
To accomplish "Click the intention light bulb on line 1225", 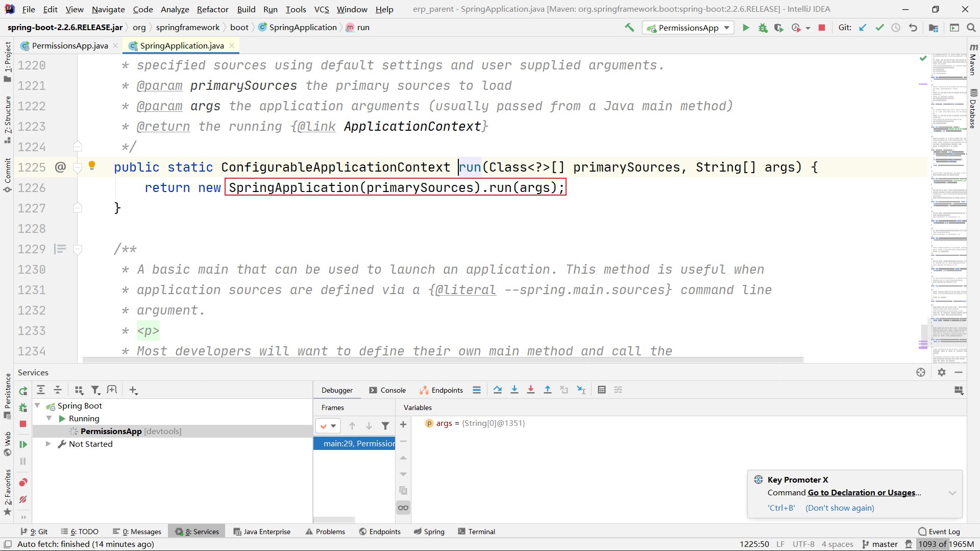I will tap(92, 165).
